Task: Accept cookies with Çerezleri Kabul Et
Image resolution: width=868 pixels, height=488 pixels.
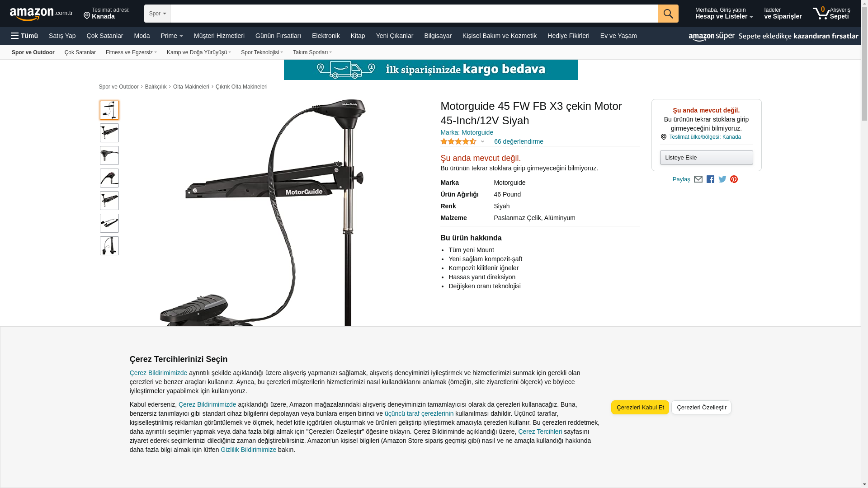Action: click(x=640, y=407)
